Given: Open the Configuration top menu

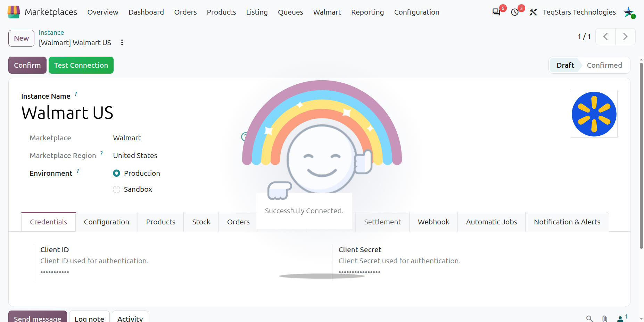Looking at the screenshot, I should (416, 12).
